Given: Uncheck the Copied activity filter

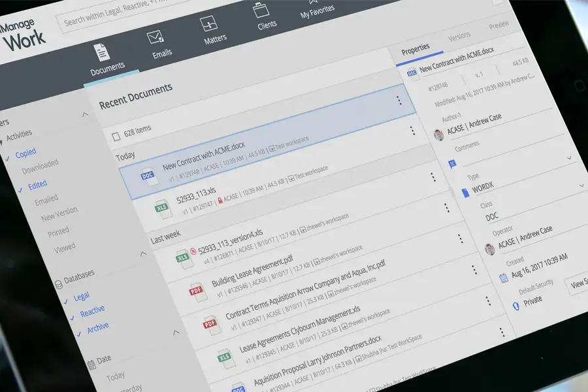Looking at the screenshot, I should tap(26, 154).
